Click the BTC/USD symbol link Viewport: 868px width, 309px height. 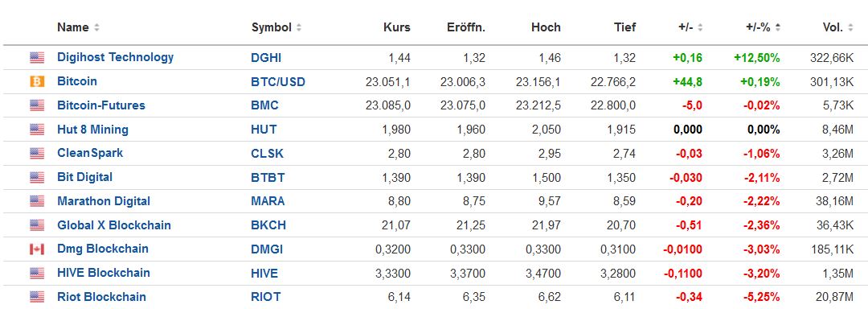(x=278, y=82)
